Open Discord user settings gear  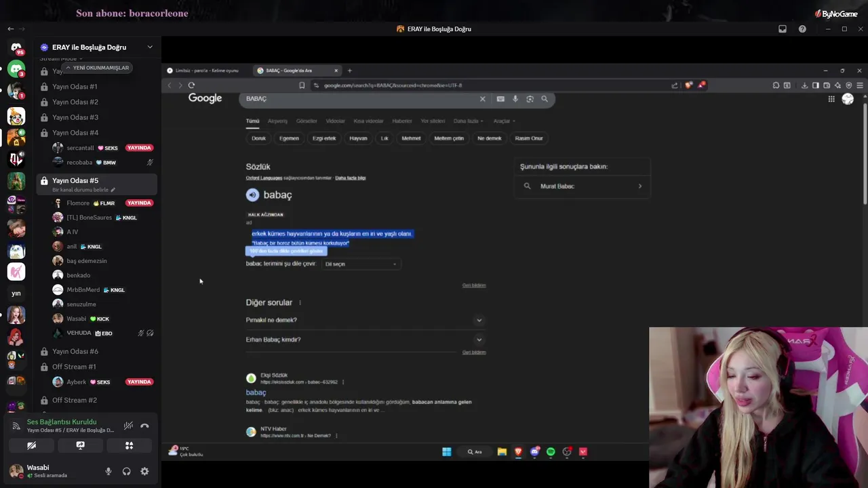pyautogui.click(x=144, y=471)
